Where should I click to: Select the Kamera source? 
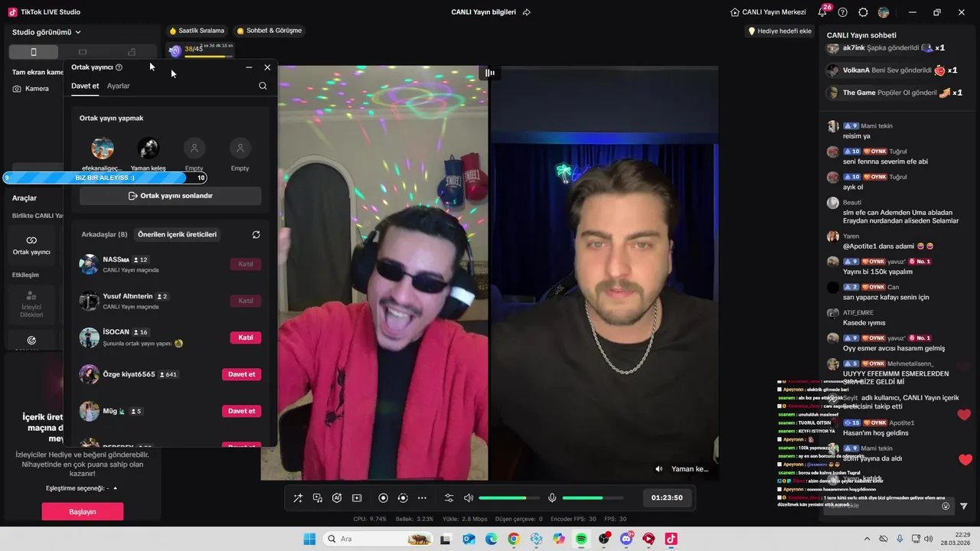coord(31,89)
